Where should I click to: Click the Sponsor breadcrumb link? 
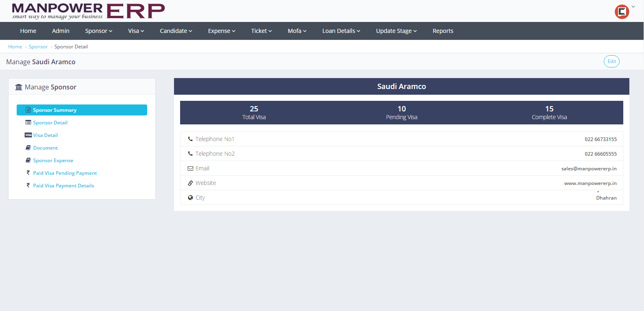pyautogui.click(x=38, y=47)
